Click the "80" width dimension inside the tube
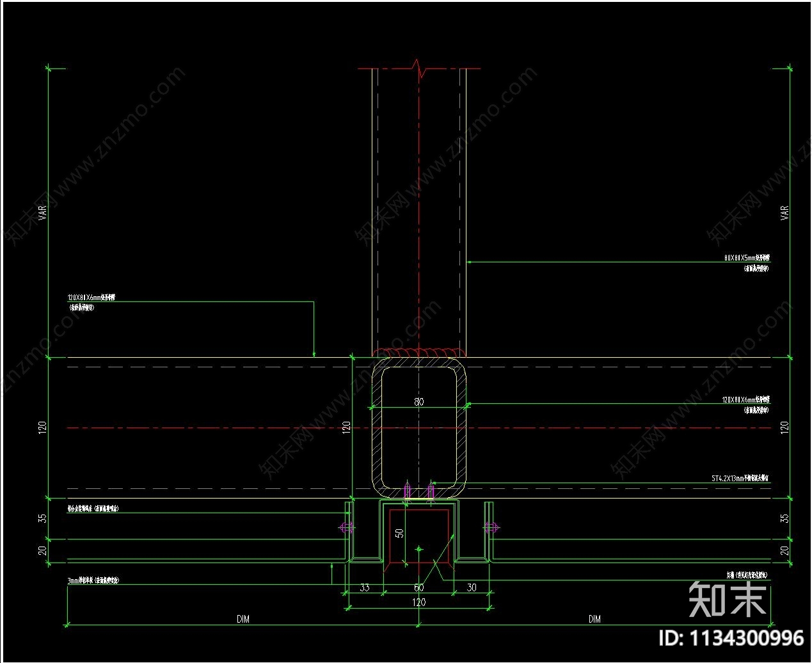This screenshot has height=663, width=812. coord(419,402)
